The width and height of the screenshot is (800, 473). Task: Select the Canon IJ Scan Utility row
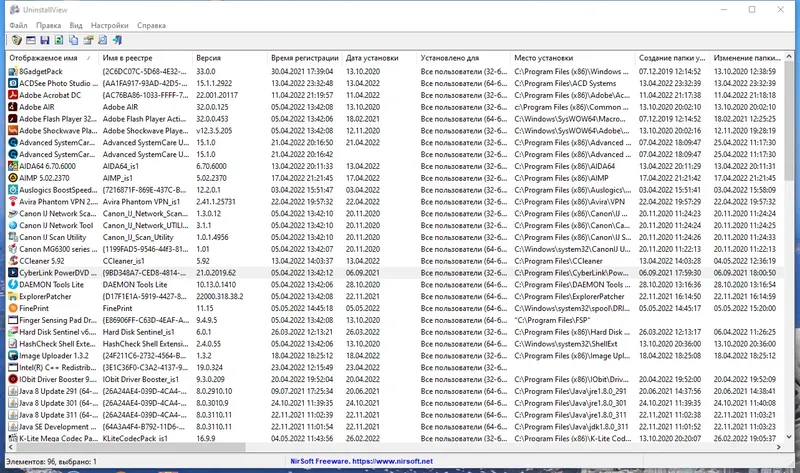click(395, 237)
